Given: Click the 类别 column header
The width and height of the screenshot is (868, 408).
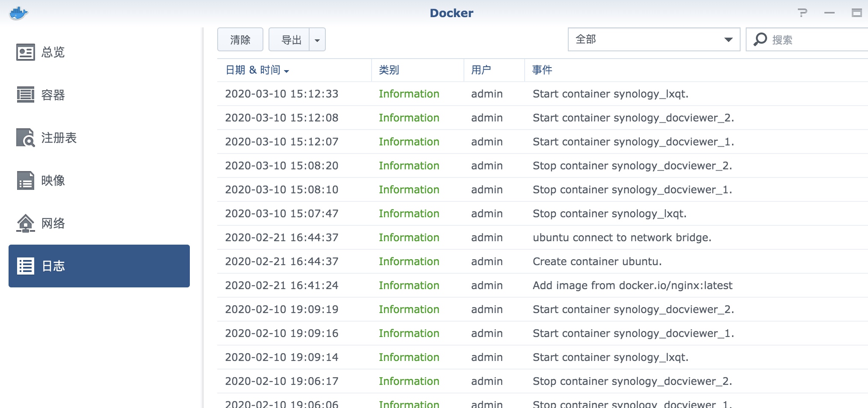Looking at the screenshot, I should click(x=418, y=70).
